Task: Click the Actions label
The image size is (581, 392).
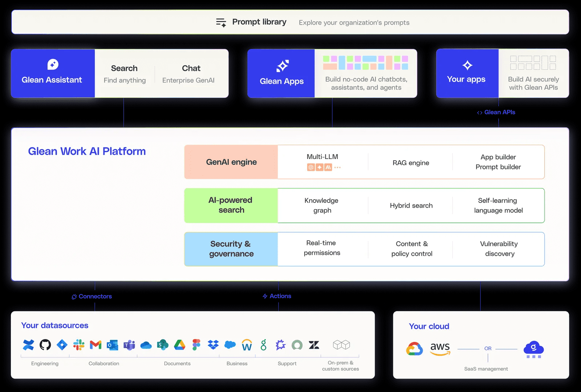Action: point(280,296)
